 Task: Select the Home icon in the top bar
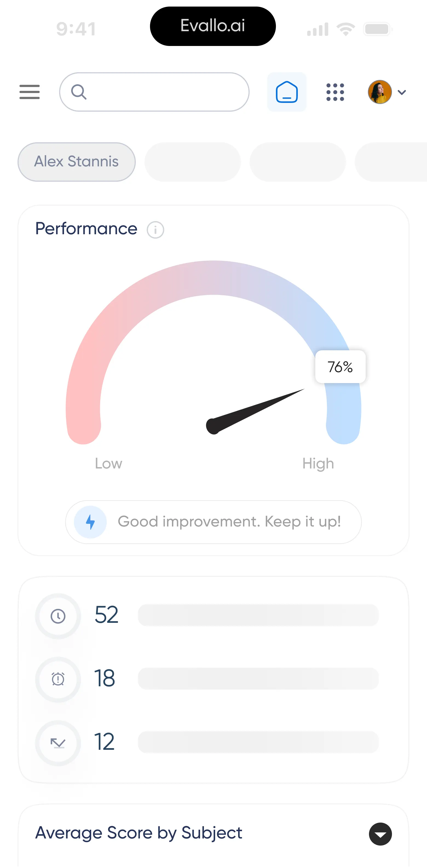[287, 92]
